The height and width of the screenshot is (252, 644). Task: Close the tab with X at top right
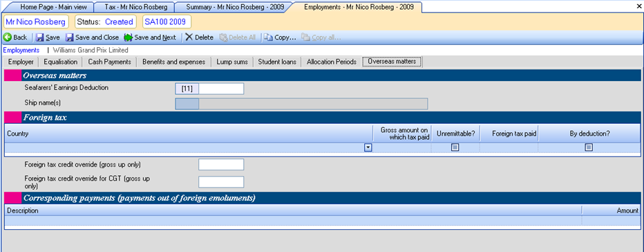[x=638, y=7]
